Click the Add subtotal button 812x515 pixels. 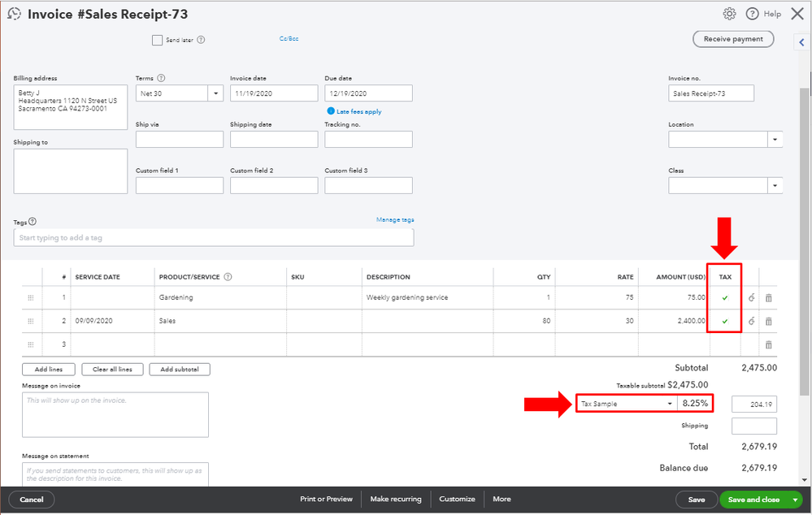tap(180, 369)
